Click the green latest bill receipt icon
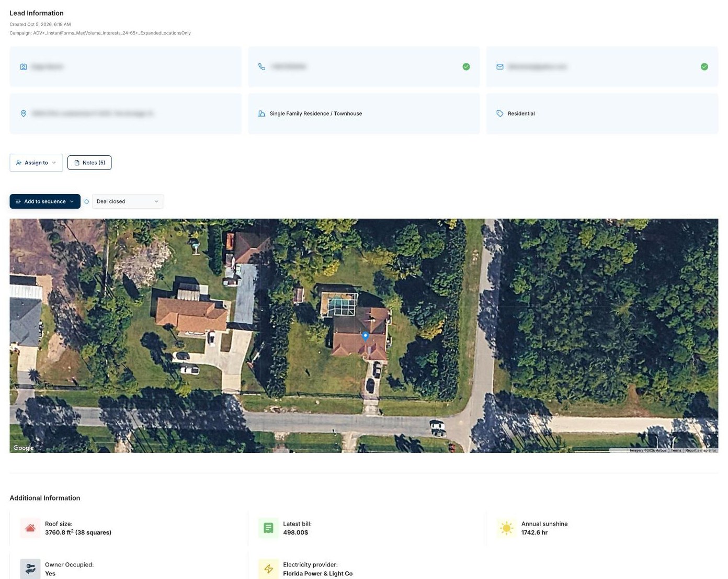Image resolution: width=728 pixels, height=579 pixels. [x=268, y=528]
